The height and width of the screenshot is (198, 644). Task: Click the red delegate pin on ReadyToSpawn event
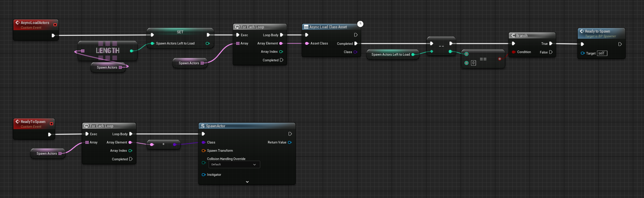point(51,124)
